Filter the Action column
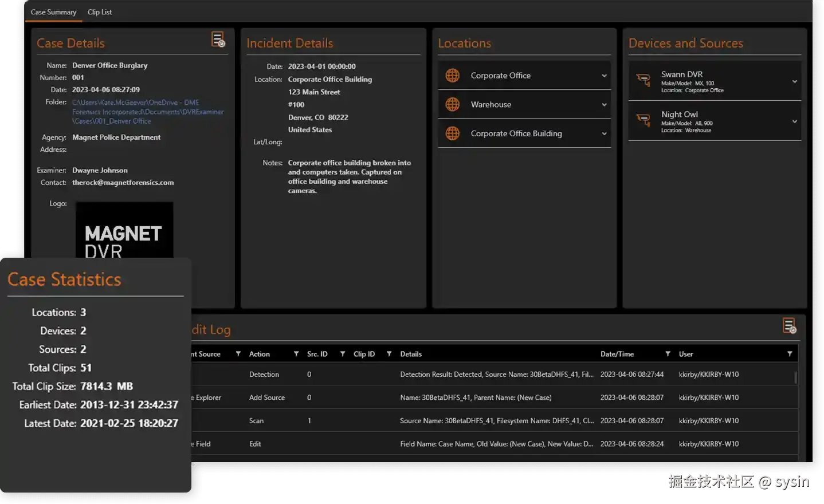This screenshot has width=824, height=504. 296,354
